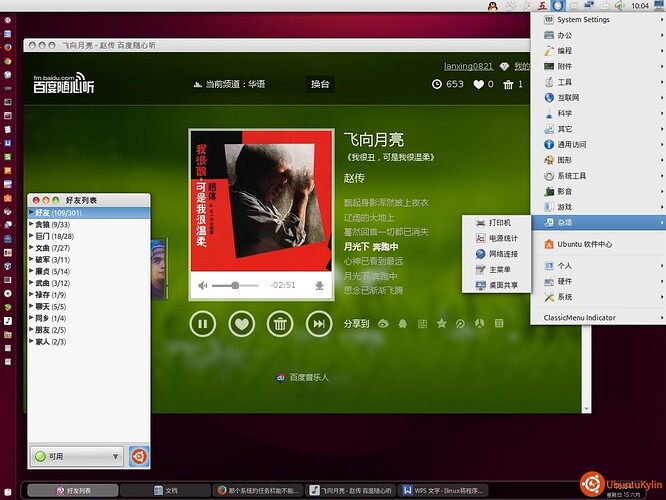Open the 可用 status dropdown

coord(77,456)
